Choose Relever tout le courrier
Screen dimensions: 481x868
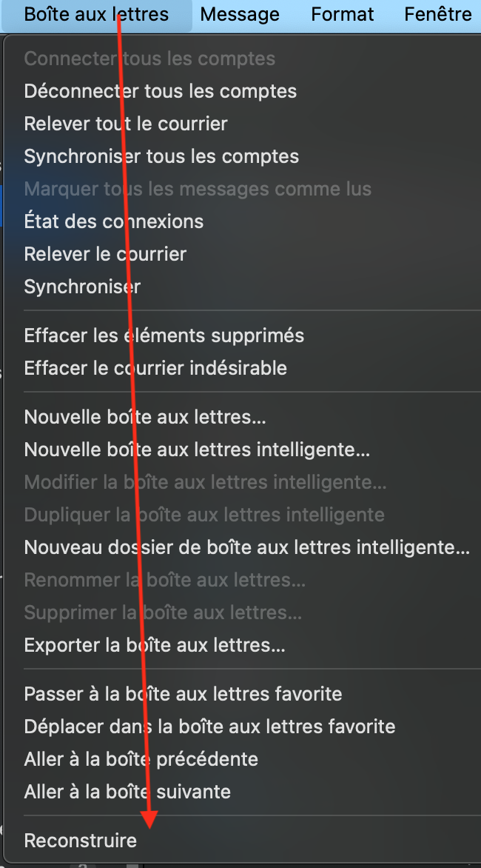point(126,124)
